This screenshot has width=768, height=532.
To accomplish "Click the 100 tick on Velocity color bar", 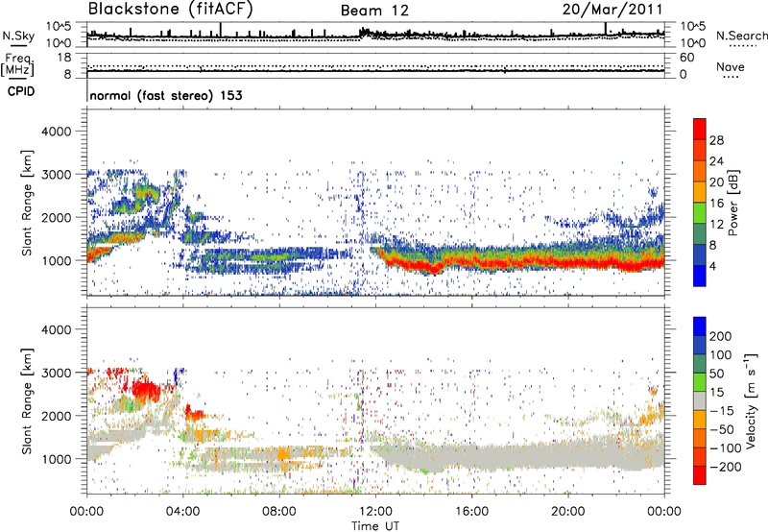I will [x=721, y=354].
